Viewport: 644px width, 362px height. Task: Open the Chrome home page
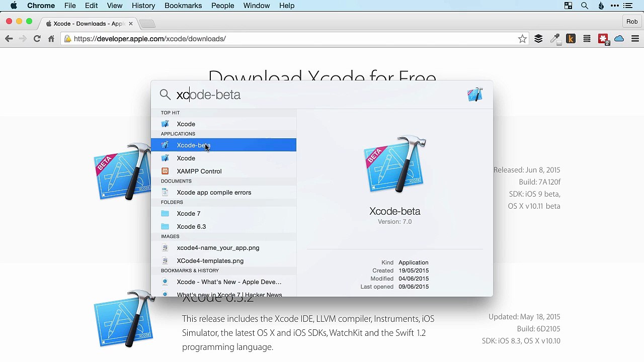51,39
